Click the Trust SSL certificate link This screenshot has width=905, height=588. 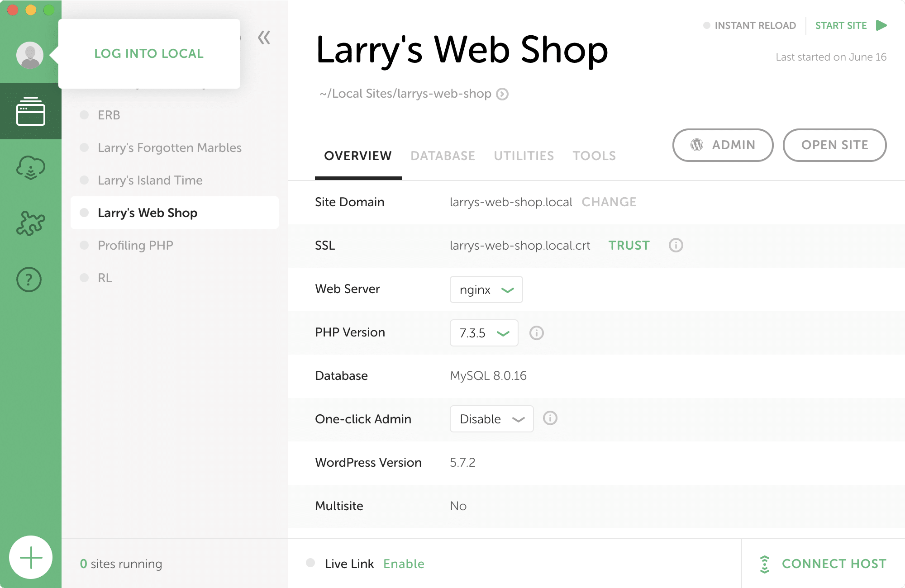tap(629, 245)
